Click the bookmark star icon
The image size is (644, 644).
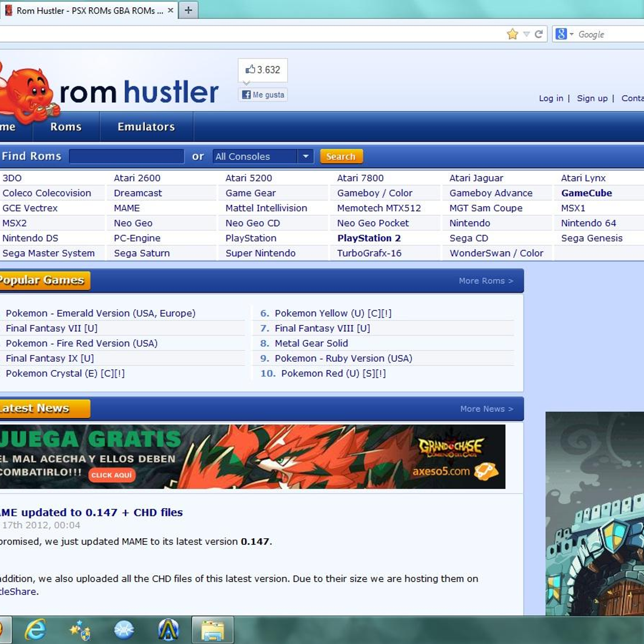(x=512, y=34)
